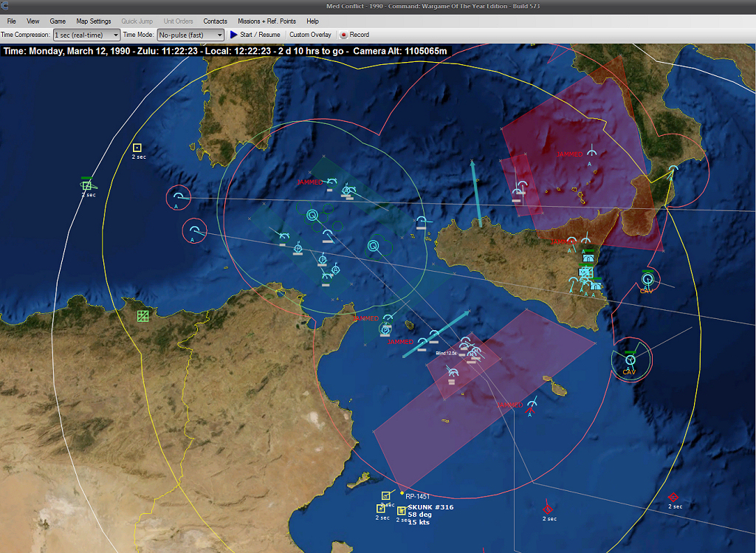
Task: Select circled A aircraft in southwest patrol box
Action: (336, 269)
